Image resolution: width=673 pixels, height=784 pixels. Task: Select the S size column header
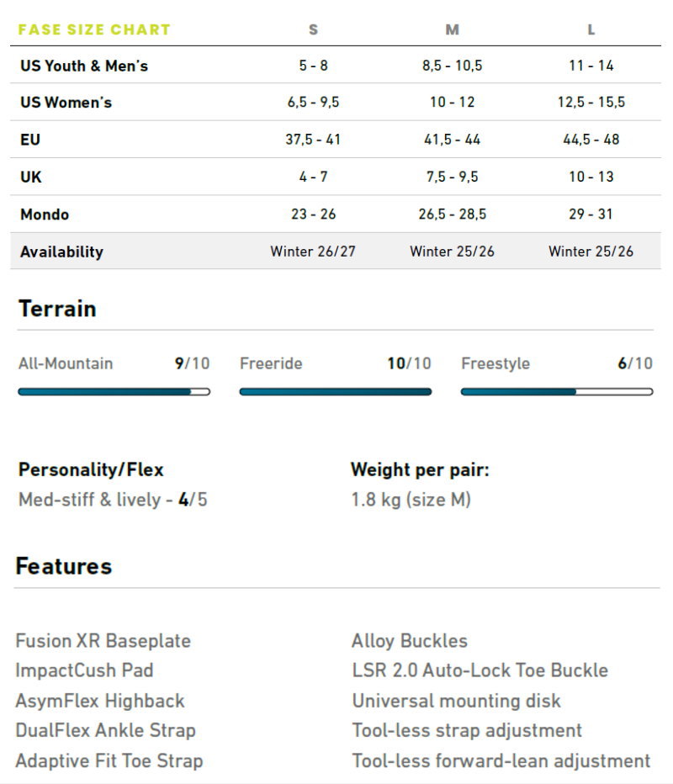click(314, 29)
